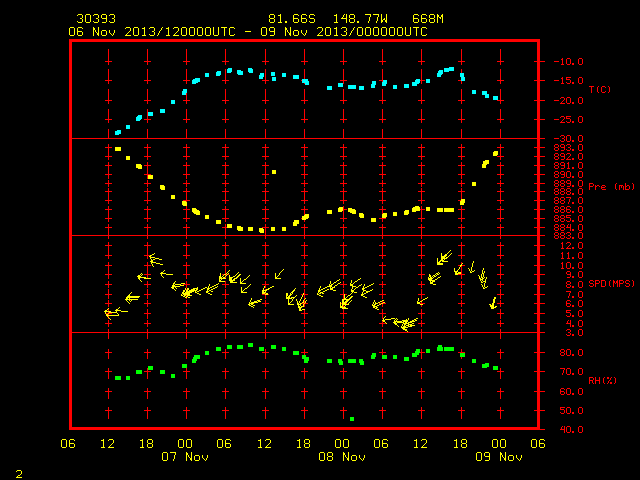Image resolution: width=640 pixels, height=480 pixels.
Task: Click the last yellow pressure point near 892 mb
Action: coord(496,153)
